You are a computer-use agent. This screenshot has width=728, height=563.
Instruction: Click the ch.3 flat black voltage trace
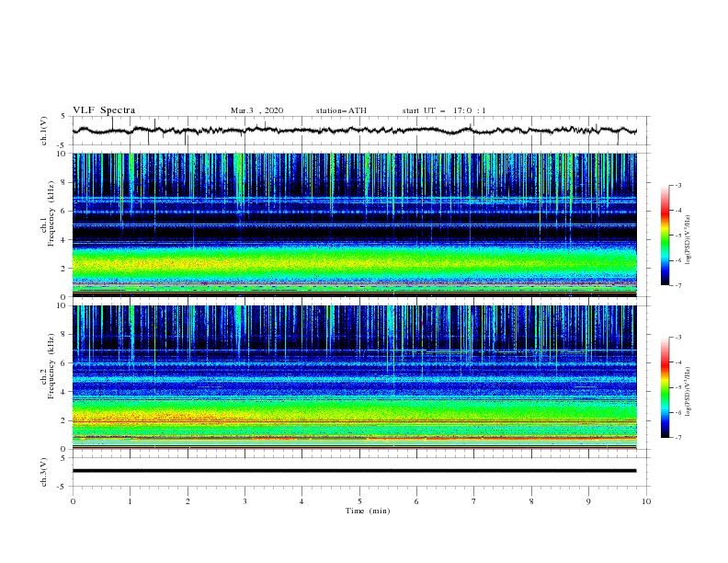click(354, 471)
